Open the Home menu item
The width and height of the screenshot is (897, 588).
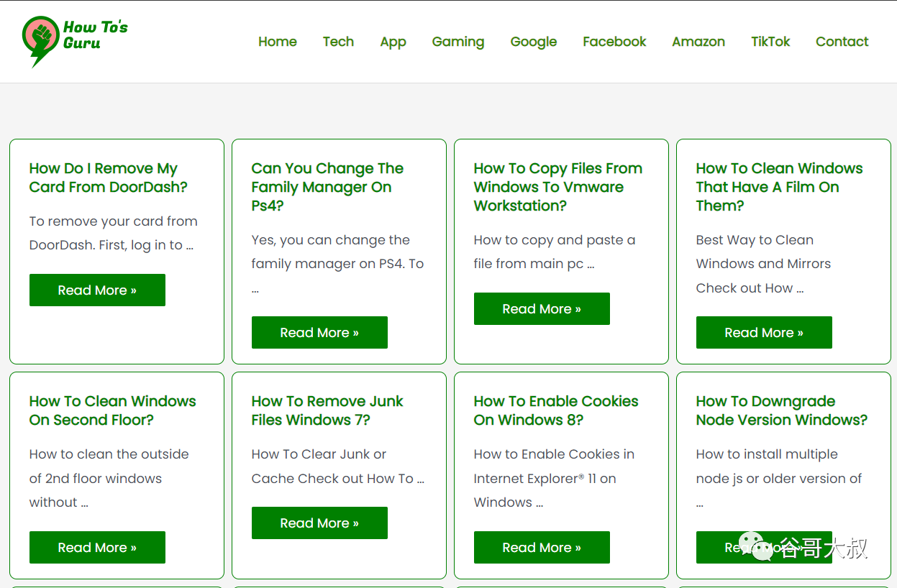click(x=277, y=42)
